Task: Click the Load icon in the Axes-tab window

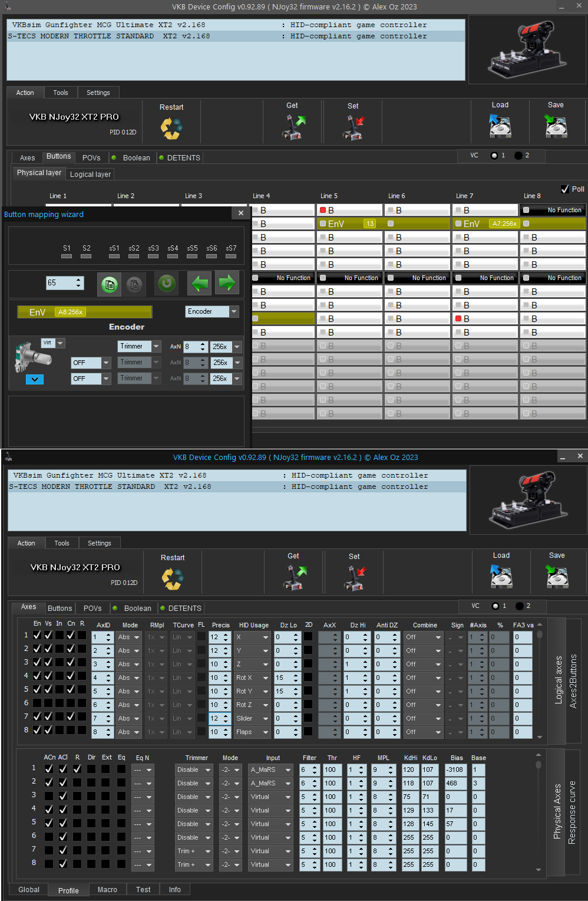Action: click(x=501, y=576)
